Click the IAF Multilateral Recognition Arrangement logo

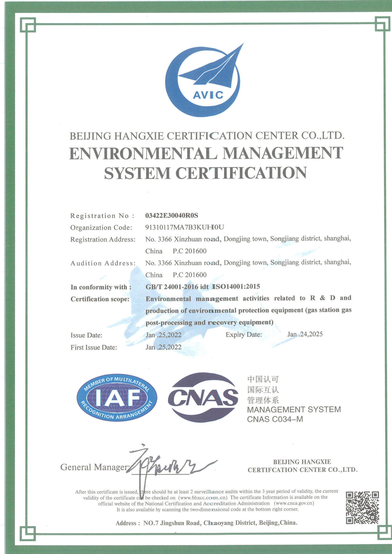pos(117,398)
